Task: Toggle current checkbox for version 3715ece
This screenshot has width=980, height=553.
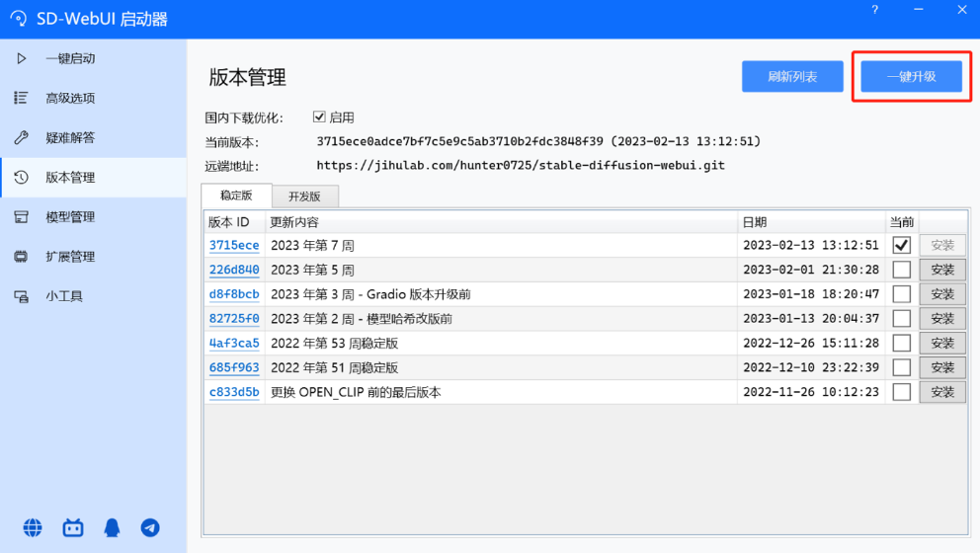Action: click(x=901, y=245)
